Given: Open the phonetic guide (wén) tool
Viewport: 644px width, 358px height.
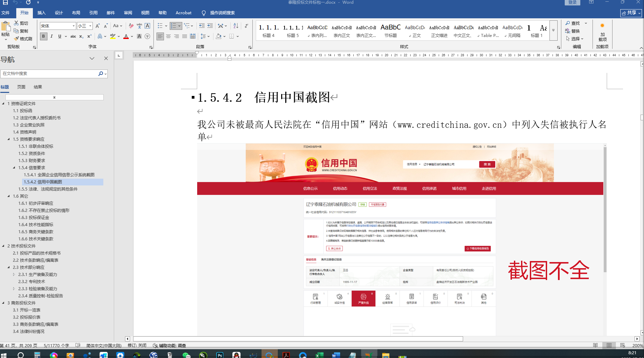Looking at the screenshot, I should (139, 26).
